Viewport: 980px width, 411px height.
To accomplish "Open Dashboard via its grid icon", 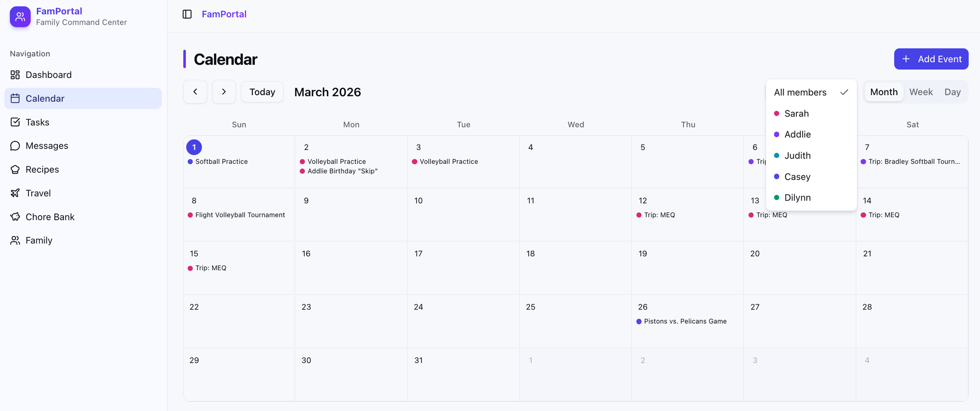I will (x=15, y=75).
